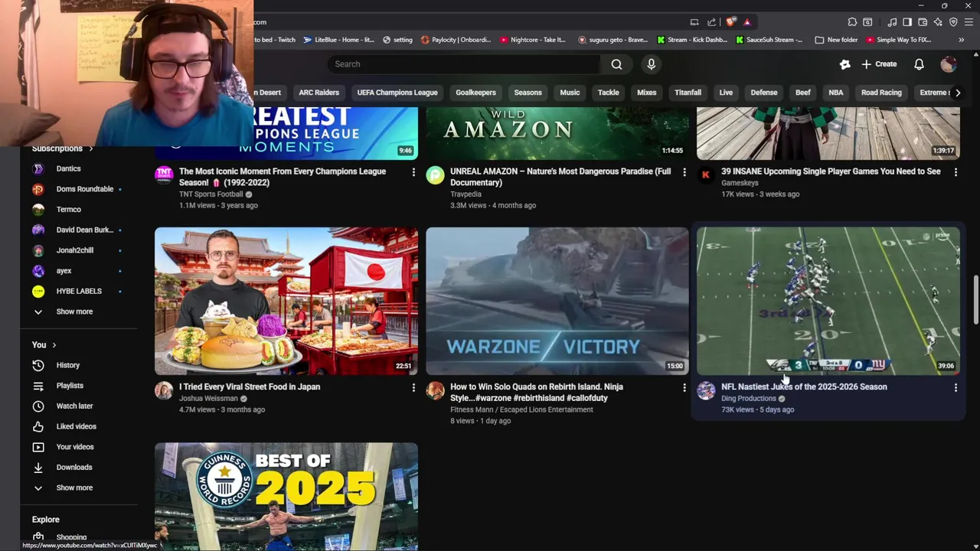This screenshot has height=551, width=980.
Task: Open Guinness Best of 2025 thumbnail
Action: [x=286, y=497]
